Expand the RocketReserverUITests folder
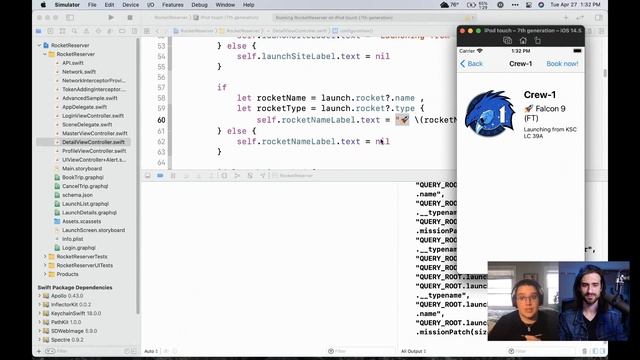 (x=45, y=265)
